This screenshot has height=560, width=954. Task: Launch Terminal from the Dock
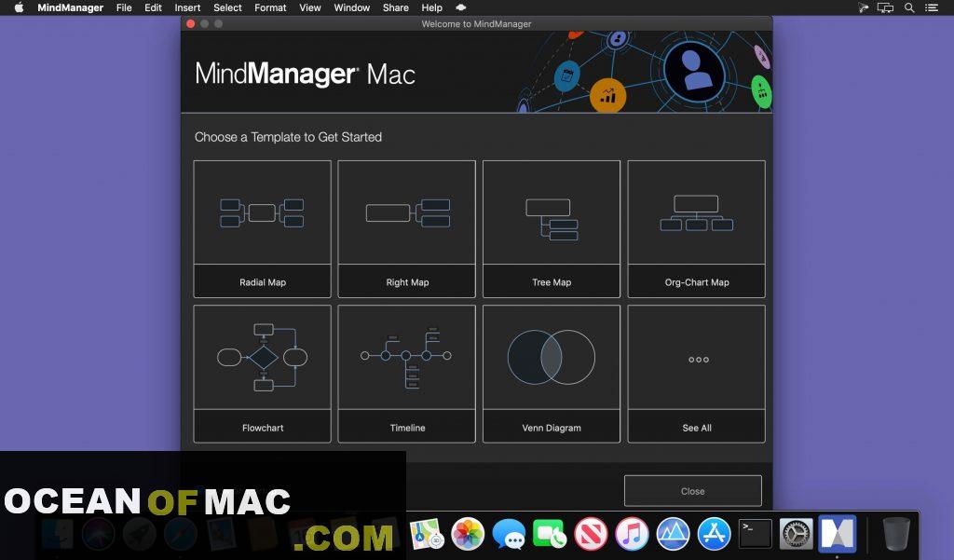click(x=755, y=534)
